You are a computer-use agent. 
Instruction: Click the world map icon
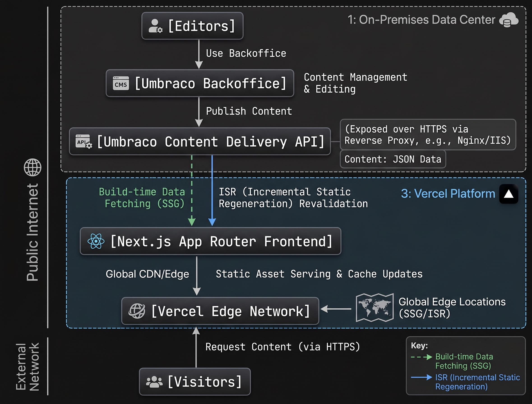click(x=375, y=308)
